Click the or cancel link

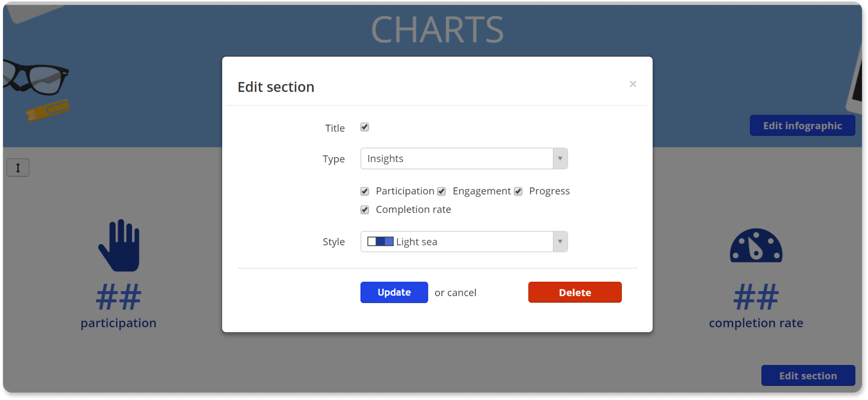[x=455, y=292]
